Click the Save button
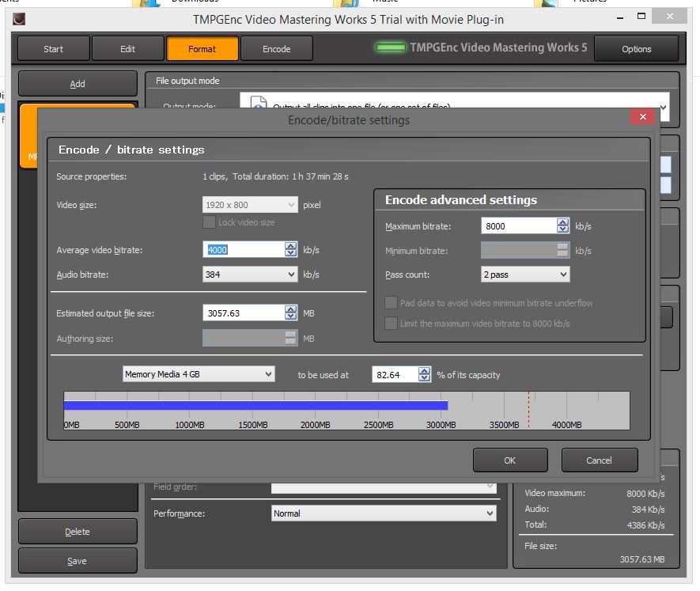This screenshot has height=591, width=700. pyautogui.click(x=78, y=561)
